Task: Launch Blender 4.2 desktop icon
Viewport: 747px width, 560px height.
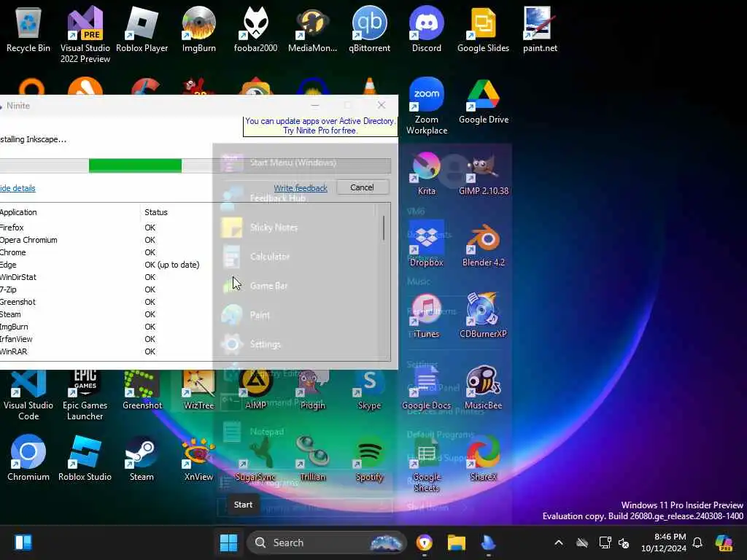Action: tap(484, 244)
